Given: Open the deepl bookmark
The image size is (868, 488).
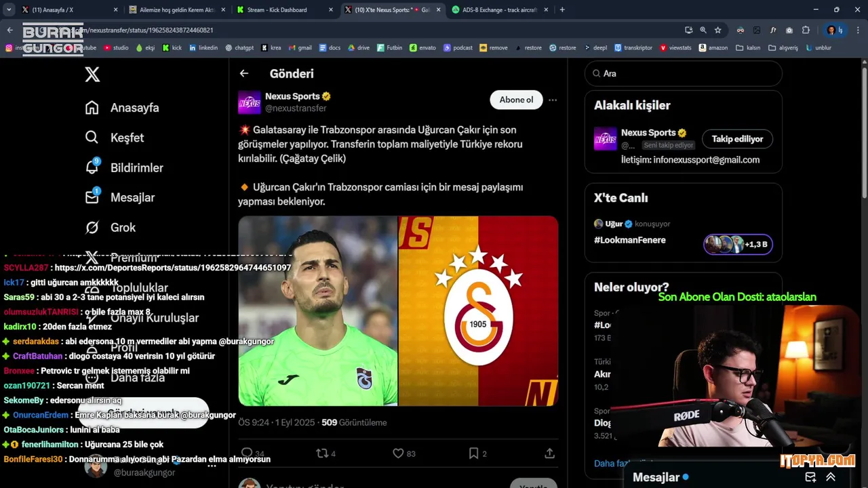Looking at the screenshot, I should click(x=595, y=48).
